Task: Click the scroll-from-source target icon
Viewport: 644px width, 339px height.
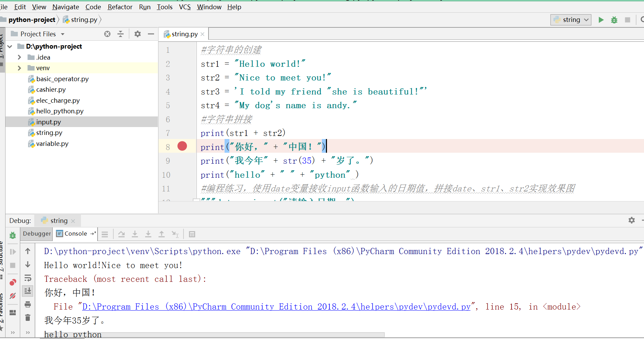Action: click(108, 34)
